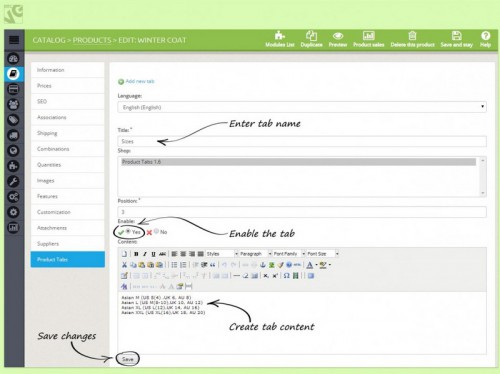Select the Yes radio for Enable
This screenshot has height=374, width=500.
[128, 231]
